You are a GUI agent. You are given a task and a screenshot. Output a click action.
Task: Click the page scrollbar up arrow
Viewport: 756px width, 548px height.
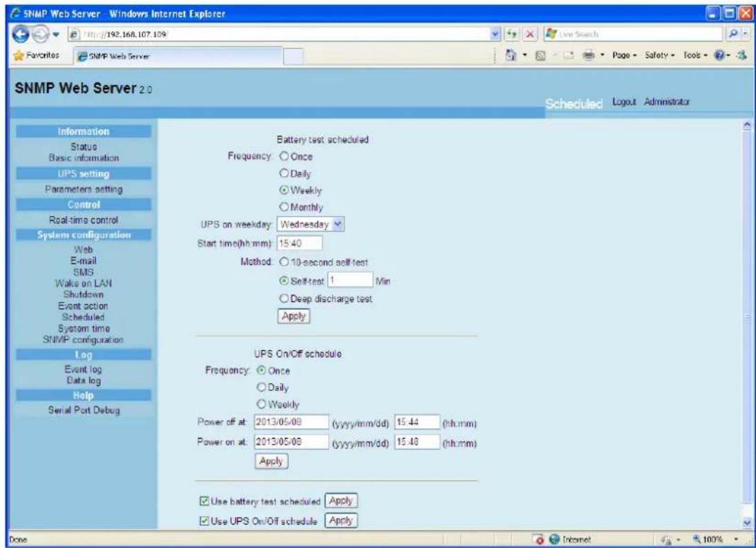(x=748, y=125)
